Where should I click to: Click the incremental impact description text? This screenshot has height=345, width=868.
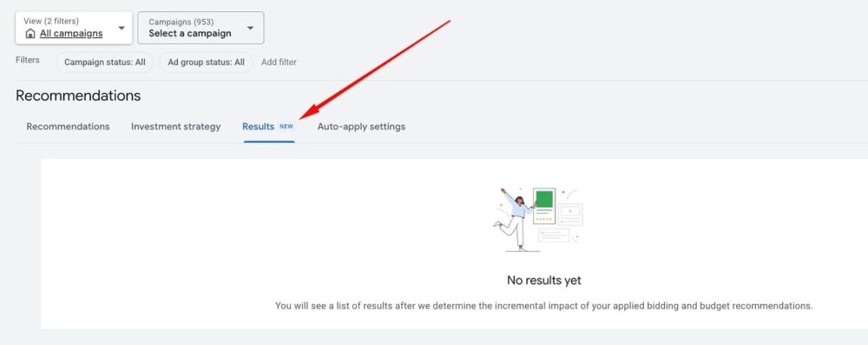(544, 306)
